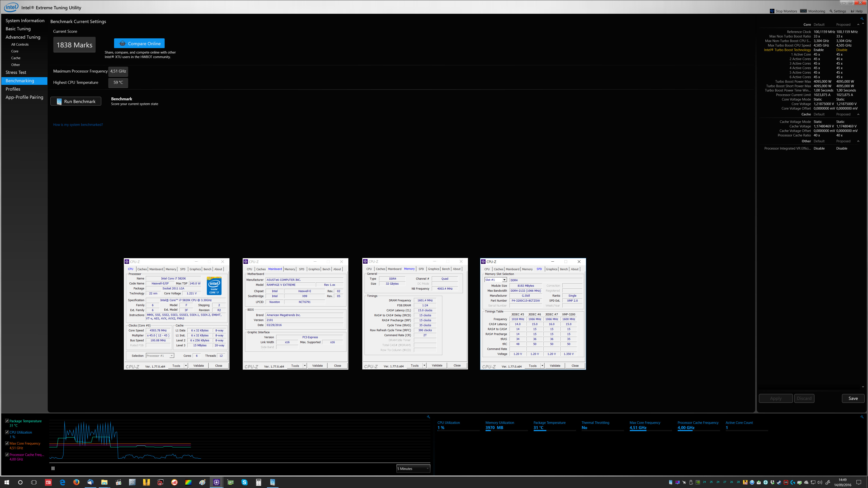Click Run Benchmark button
The image size is (868, 488).
tap(76, 101)
